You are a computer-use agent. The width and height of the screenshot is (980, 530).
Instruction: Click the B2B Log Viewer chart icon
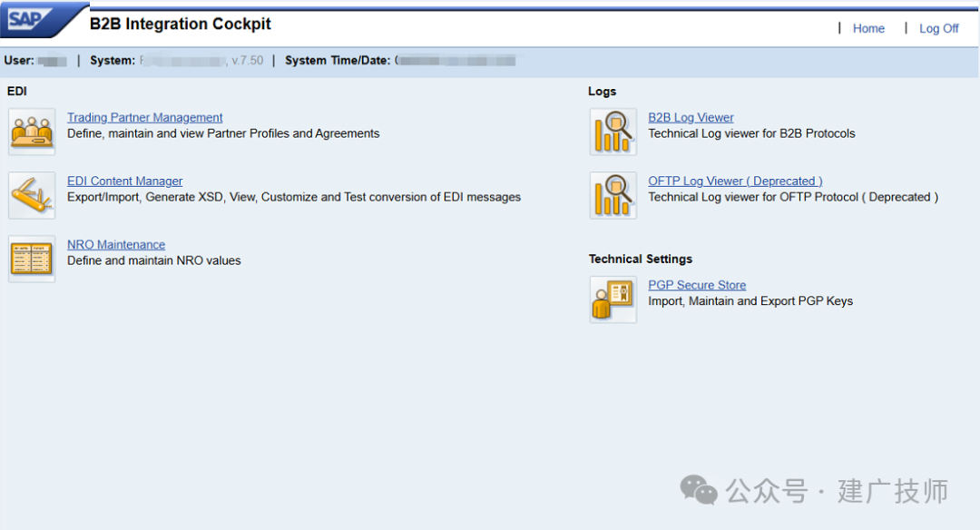click(x=613, y=132)
